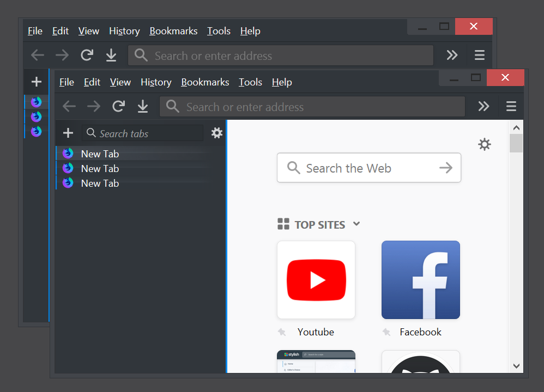
Task: Open the Youtube top site tile
Action: (316, 280)
